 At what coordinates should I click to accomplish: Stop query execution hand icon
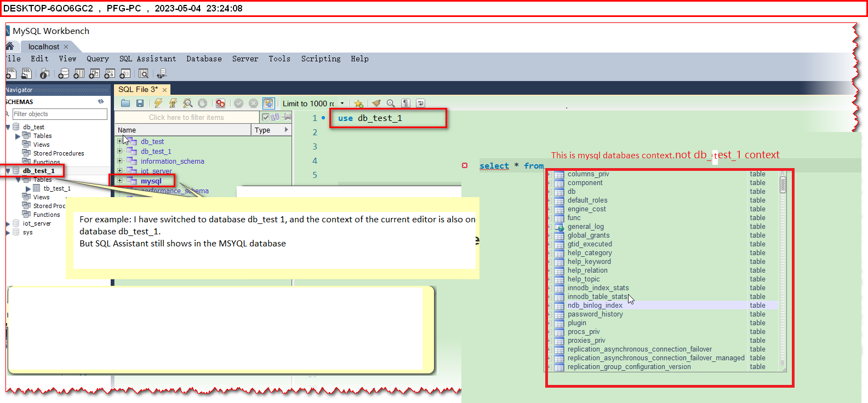pos(202,103)
